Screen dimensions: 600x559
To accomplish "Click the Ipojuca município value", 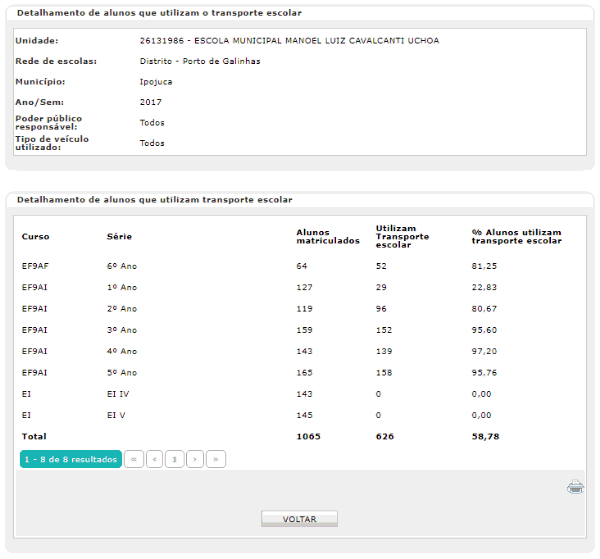I will [x=156, y=82].
